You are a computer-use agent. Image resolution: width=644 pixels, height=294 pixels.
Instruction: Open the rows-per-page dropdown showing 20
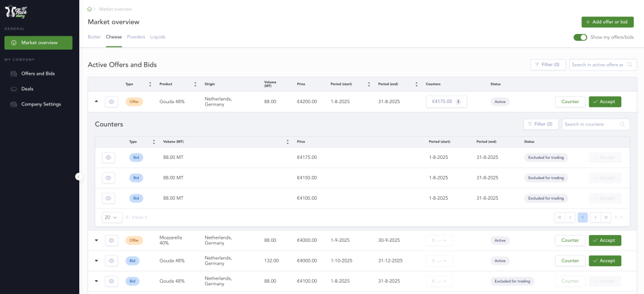tap(112, 217)
